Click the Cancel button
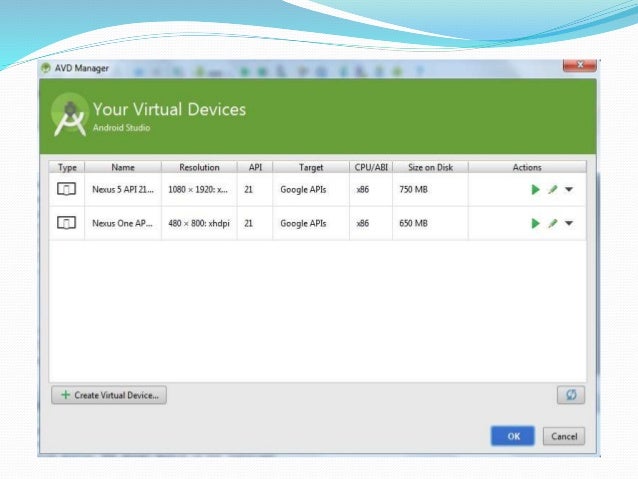Image resolution: width=638 pixels, height=479 pixels. 564,436
